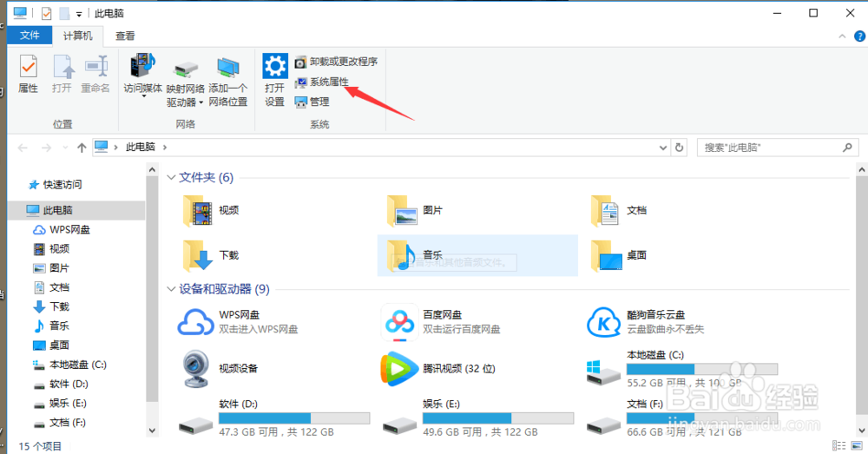Click the 映射网络驱动器 icon

(186, 69)
